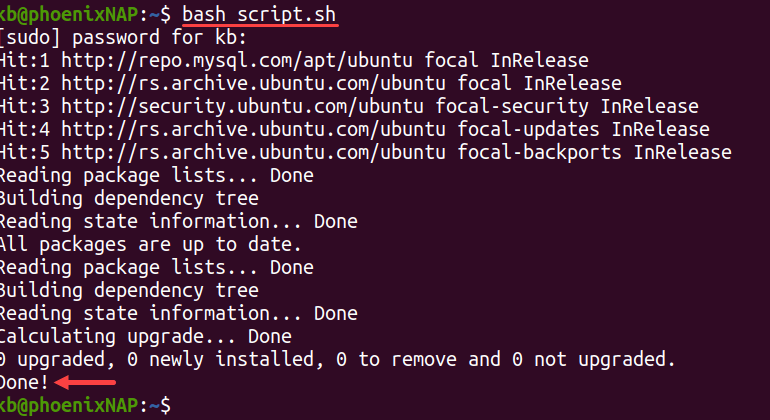This screenshot has width=770, height=420.
Task: Click the "Calculating upgrade... Done" line
Action: click(146, 335)
